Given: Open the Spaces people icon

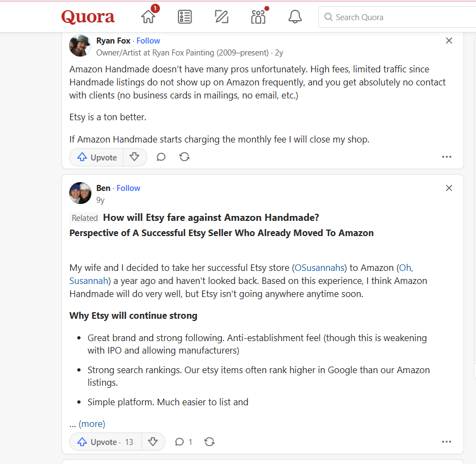Looking at the screenshot, I should (x=258, y=17).
